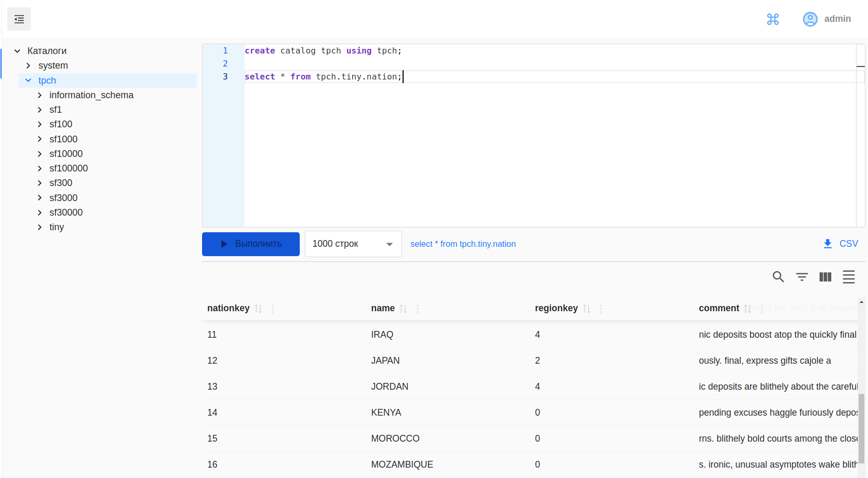
Task: Expand the system catalog node
Action: (x=29, y=65)
